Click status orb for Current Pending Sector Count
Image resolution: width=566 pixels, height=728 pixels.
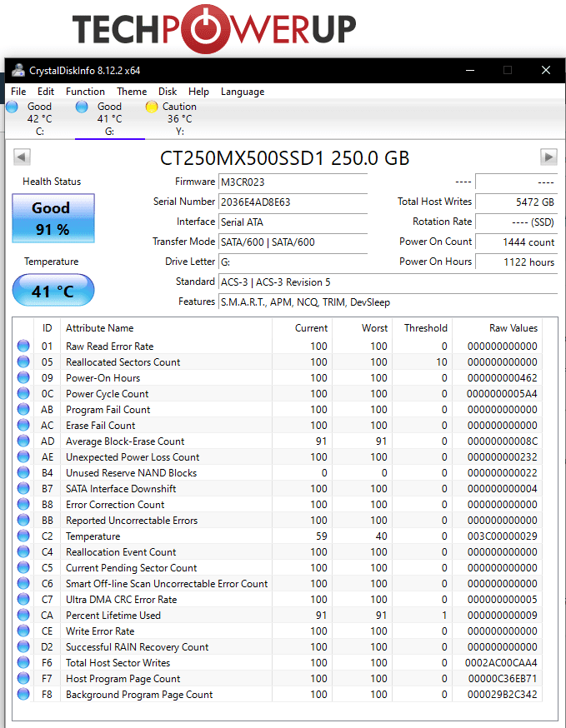[23, 567]
